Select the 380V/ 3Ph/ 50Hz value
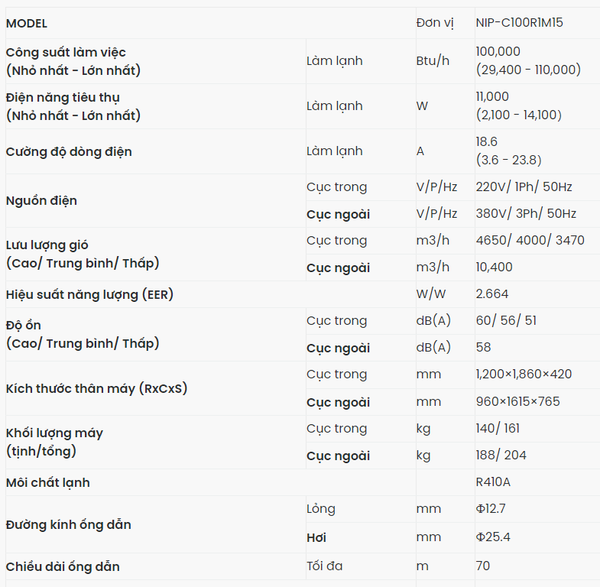Viewport: 600px width, 587px height. [x=526, y=214]
